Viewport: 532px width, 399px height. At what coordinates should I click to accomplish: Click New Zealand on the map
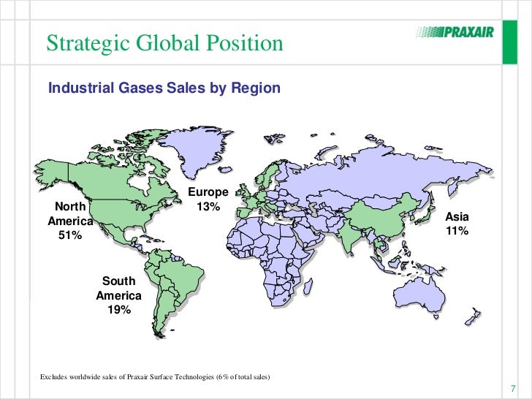[x=473, y=317]
